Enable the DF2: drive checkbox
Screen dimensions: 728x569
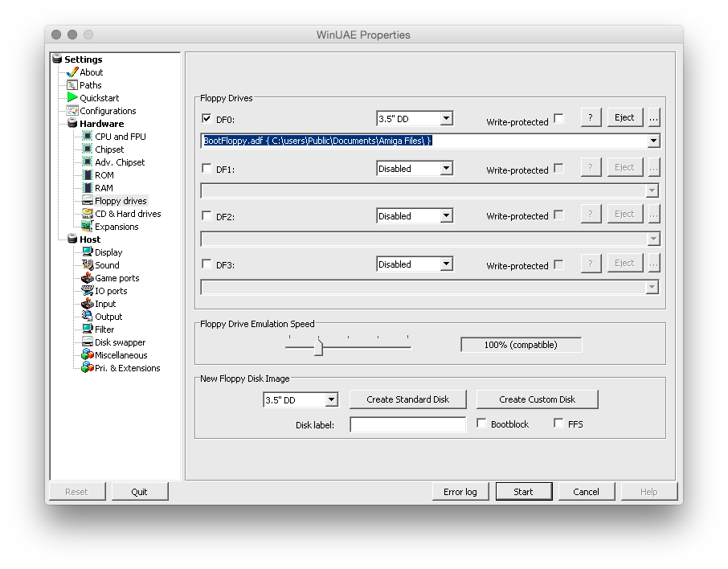207,215
